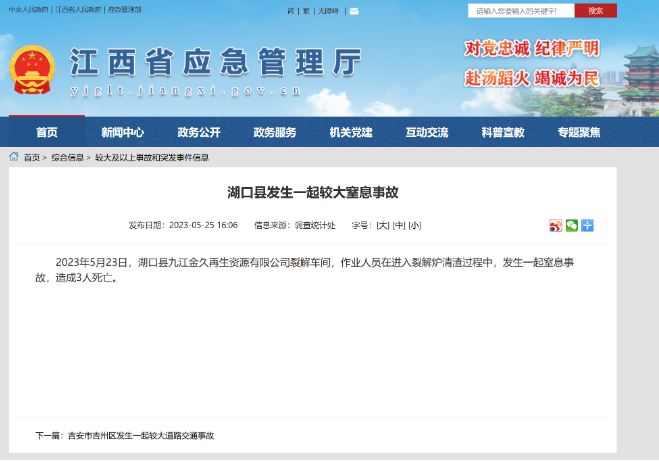The height and width of the screenshot is (461, 659).
Task: Open the 新闻中心 navigation menu
Action: coord(122,132)
